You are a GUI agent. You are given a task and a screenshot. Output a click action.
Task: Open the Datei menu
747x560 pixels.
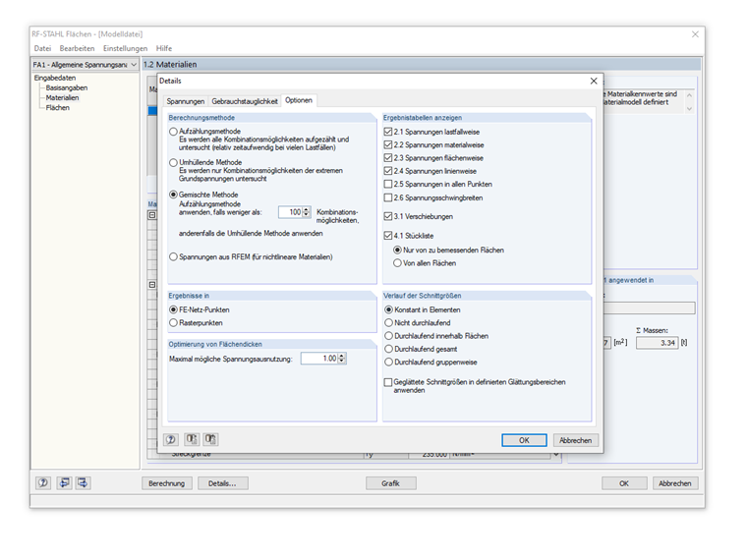(x=42, y=48)
